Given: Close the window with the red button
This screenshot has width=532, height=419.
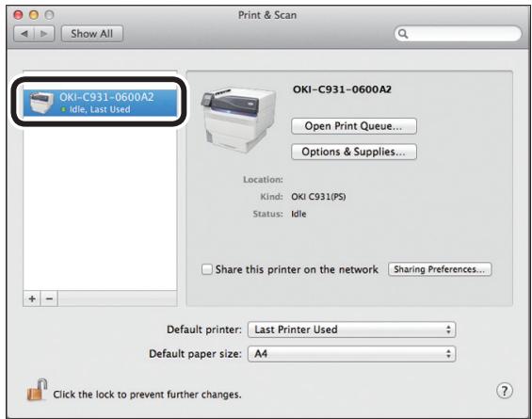Looking at the screenshot, I should point(18,15).
